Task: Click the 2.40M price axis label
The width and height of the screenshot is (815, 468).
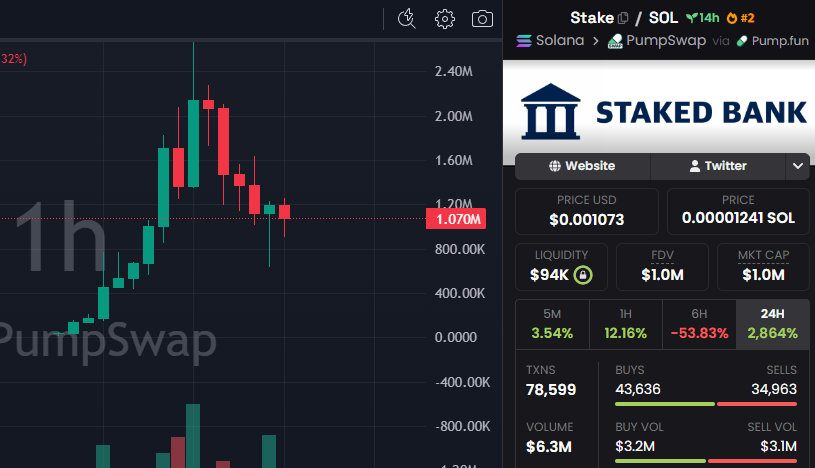Action: click(454, 71)
